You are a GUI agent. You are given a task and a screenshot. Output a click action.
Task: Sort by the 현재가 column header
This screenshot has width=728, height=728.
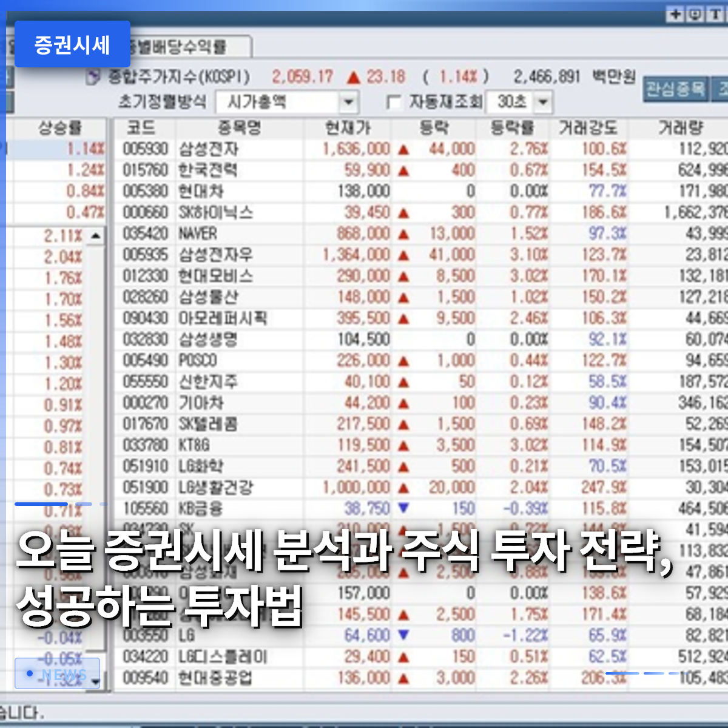[x=348, y=128]
